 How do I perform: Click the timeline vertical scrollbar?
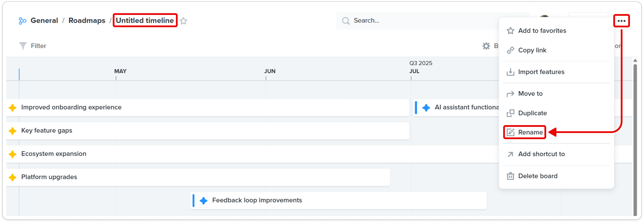(635, 138)
